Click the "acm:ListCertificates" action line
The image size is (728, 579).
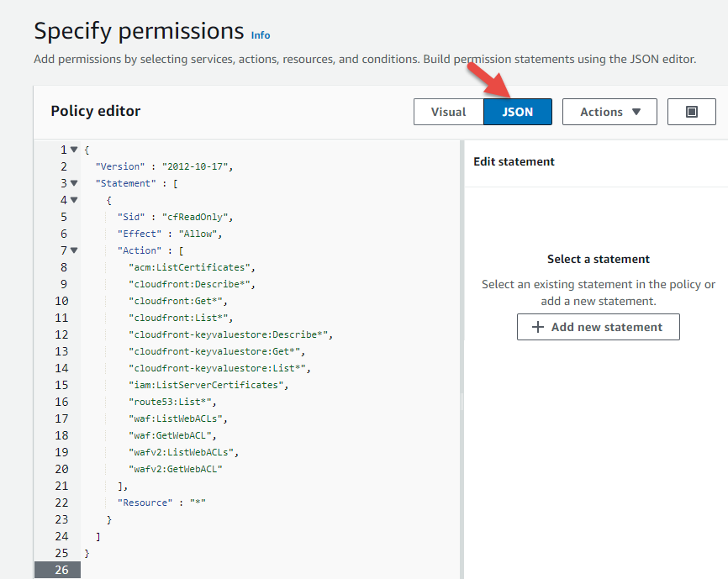coord(190,268)
